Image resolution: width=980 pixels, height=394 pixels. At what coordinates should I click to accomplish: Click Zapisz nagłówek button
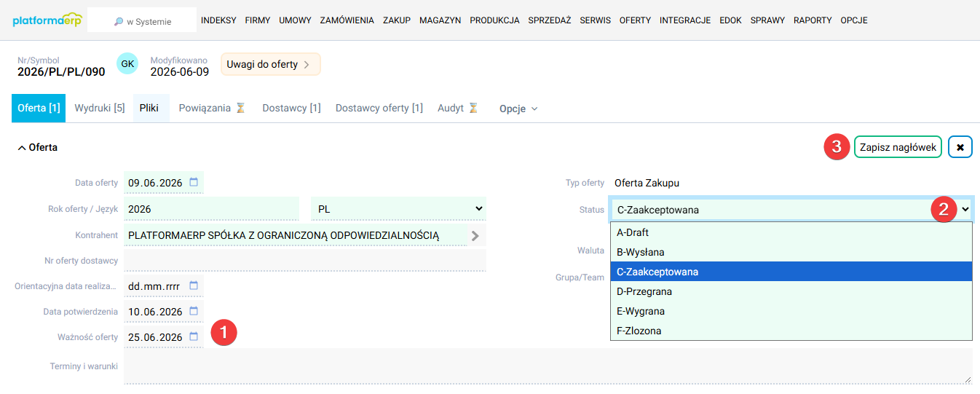[x=898, y=147]
